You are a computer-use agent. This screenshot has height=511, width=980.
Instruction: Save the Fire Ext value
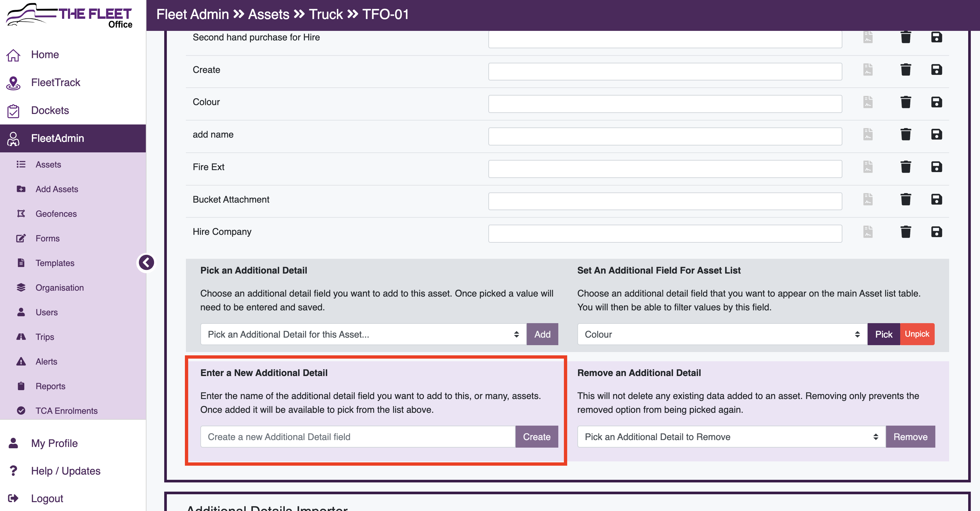pyautogui.click(x=936, y=167)
